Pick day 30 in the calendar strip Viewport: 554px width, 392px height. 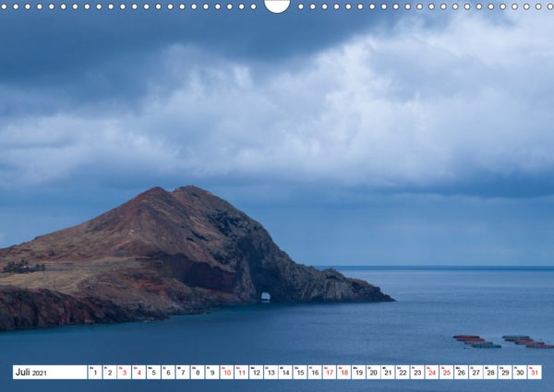click(x=520, y=373)
